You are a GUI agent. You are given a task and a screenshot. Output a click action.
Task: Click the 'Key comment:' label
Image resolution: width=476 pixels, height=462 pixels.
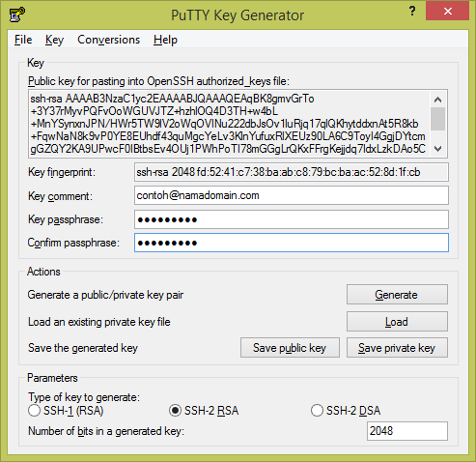pos(60,196)
